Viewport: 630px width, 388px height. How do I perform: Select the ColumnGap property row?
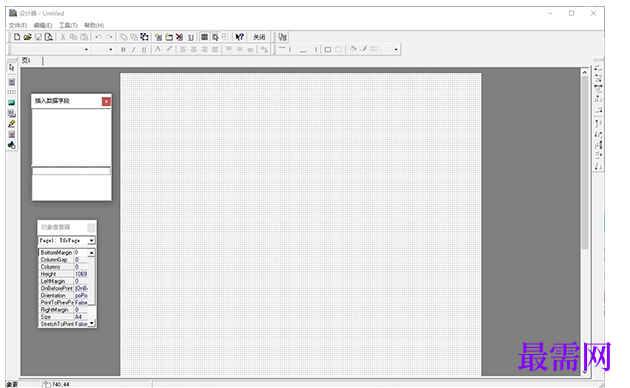coord(63,259)
